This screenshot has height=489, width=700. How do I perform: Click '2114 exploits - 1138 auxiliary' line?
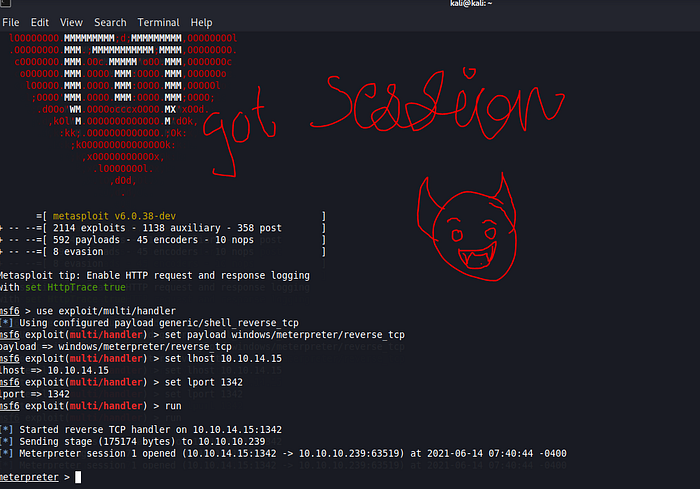click(167, 228)
